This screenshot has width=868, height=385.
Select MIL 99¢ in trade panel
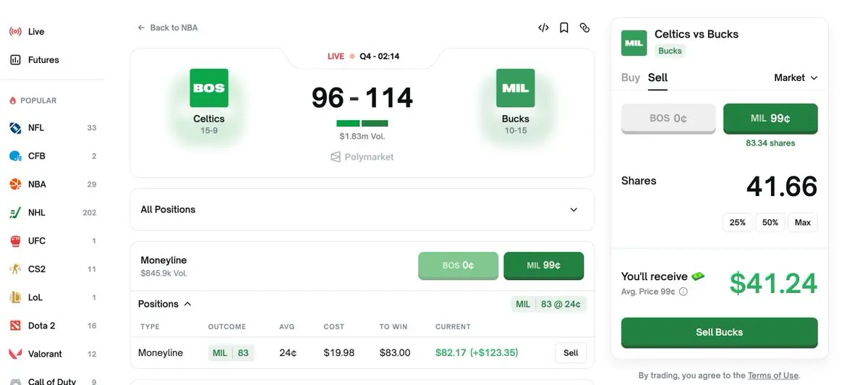[x=770, y=118]
